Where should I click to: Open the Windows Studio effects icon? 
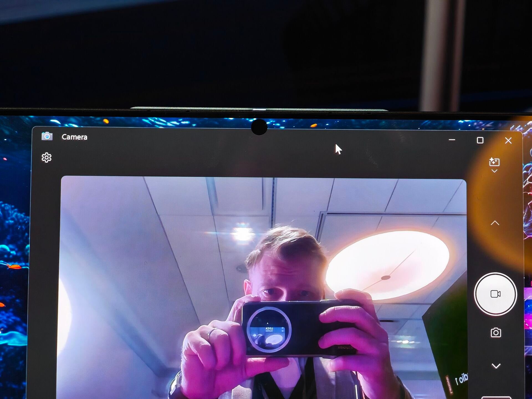pos(494,162)
